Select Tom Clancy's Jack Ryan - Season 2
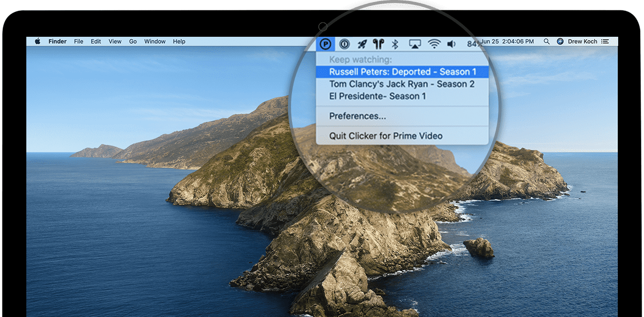The height and width of the screenshot is (317, 644). (402, 84)
